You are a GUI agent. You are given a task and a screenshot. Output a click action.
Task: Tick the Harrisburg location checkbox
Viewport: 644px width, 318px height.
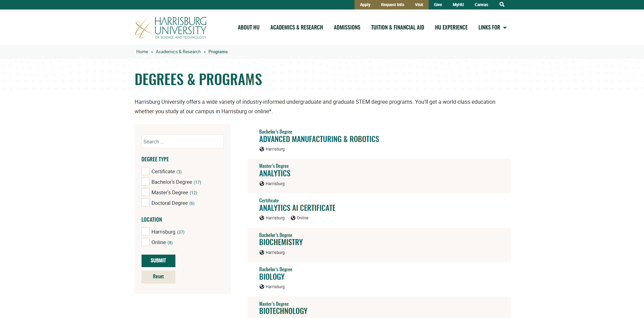click(145, 232)
